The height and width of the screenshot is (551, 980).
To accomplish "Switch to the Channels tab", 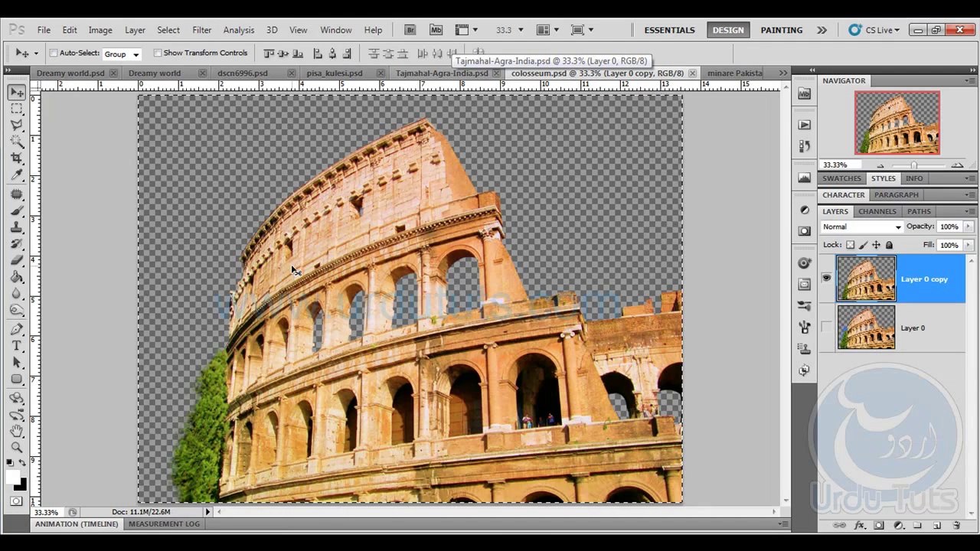I will (x=877, y=211).
